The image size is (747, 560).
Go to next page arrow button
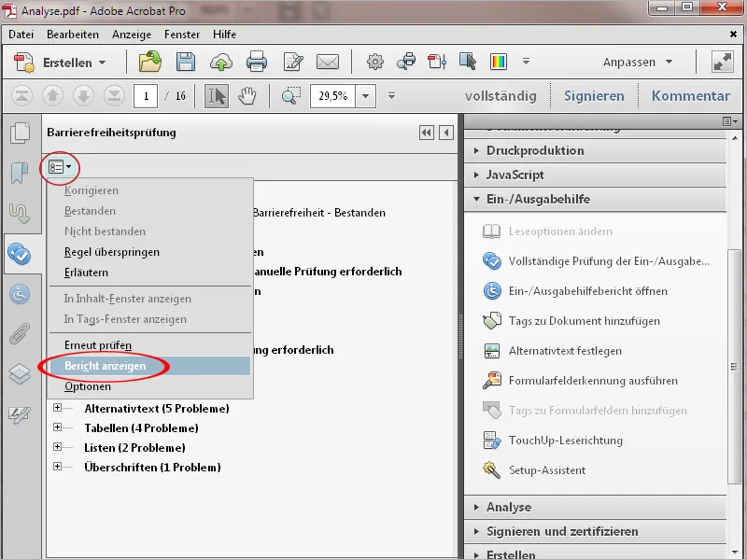[83, 96]
